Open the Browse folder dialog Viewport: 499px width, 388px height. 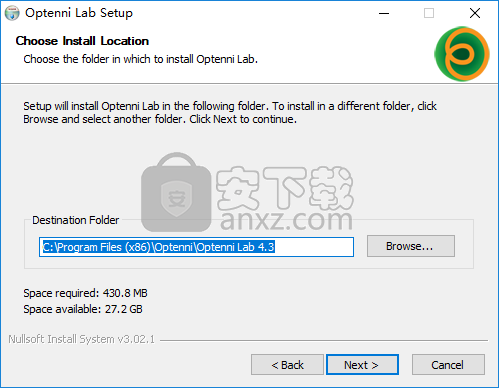pyautogui.click(x=411, y=246)
